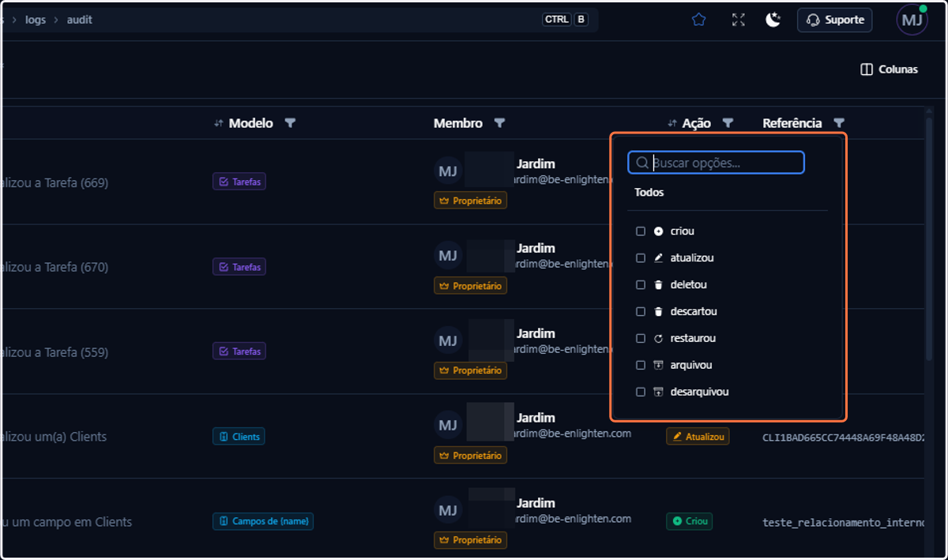Click the deletou trash icon
The image size is (948, 560).
[x=659, y=285]
